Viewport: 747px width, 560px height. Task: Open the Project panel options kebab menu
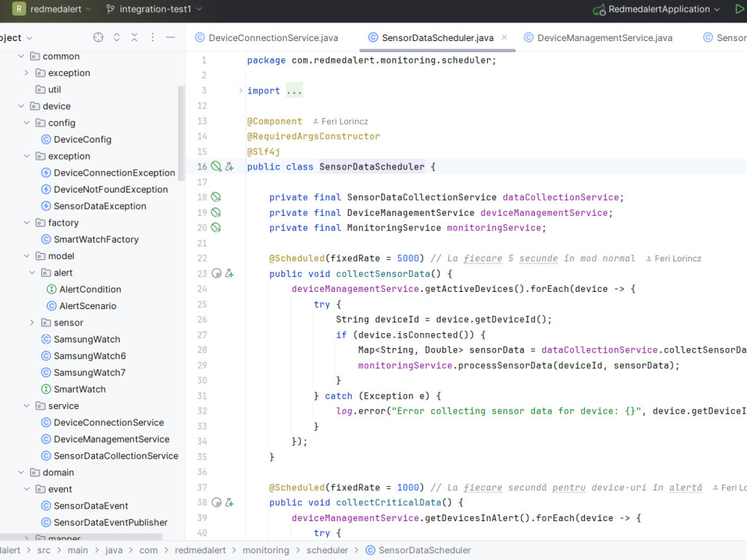pyautogui.click(x=152, y=37)
